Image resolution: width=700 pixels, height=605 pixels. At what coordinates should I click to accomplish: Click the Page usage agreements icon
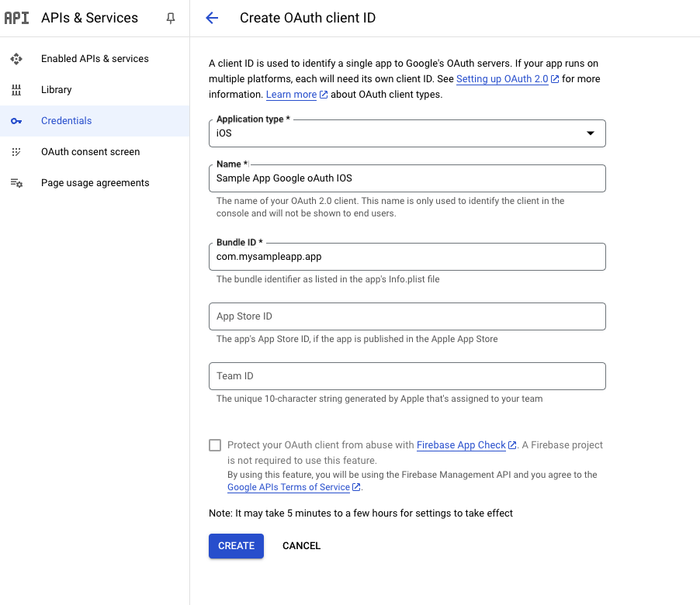(16, 183)
